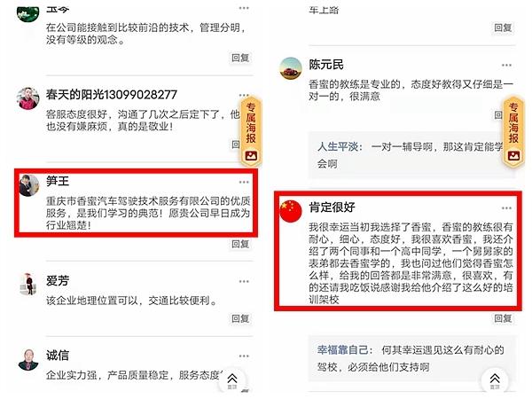Open 幸福靠自己 commenter's profile link
Viewport: 532px width, 399px height.
pos(342,350)
